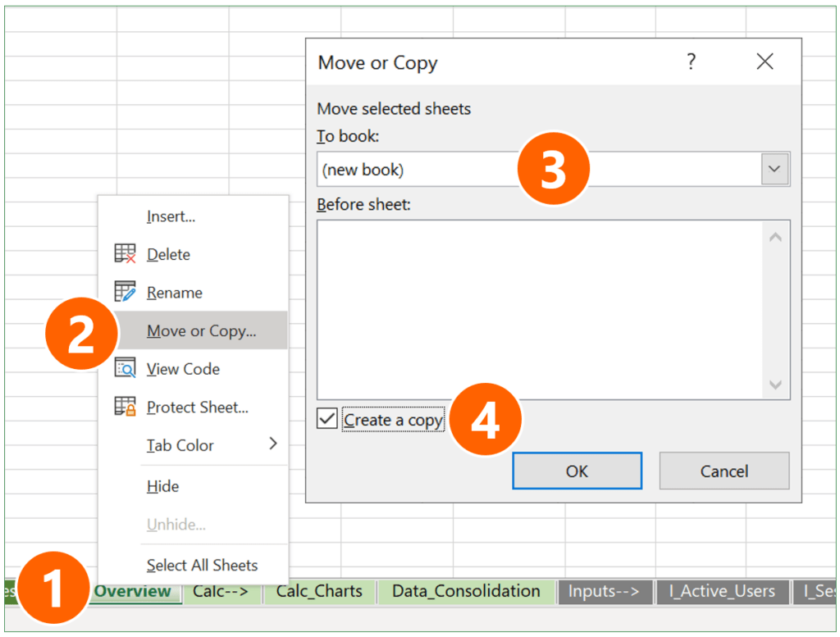Open dialog help via the question mark icon

coord(691,61)
